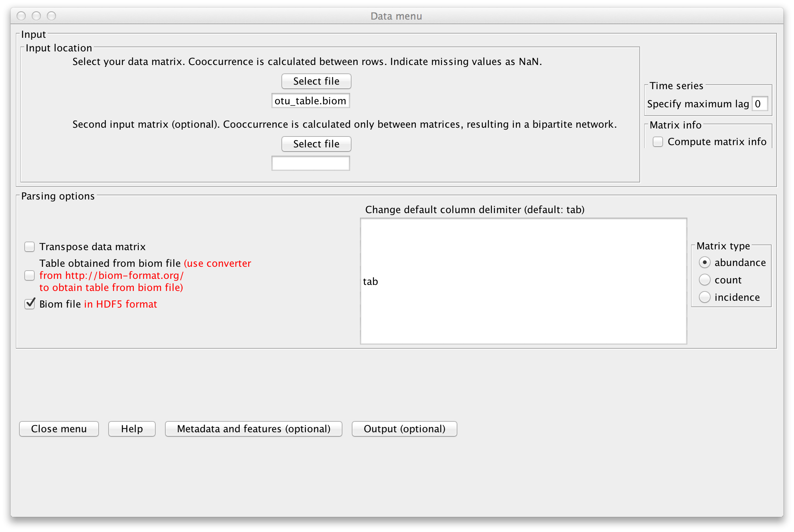Image resolution: width=794 pixels, height=532 pixels.
Task: Click the window minimize traffic-light button
Action: point(36,16)
